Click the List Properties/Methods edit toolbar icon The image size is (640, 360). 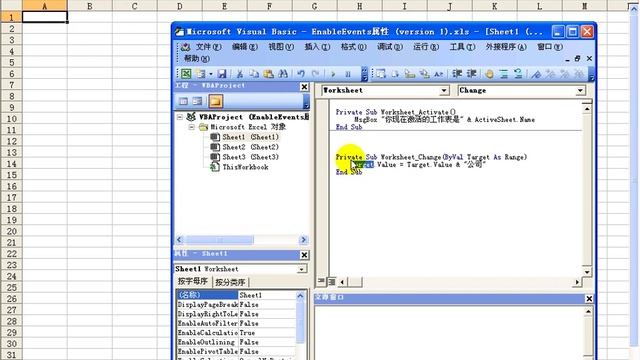tap(381, 73)
